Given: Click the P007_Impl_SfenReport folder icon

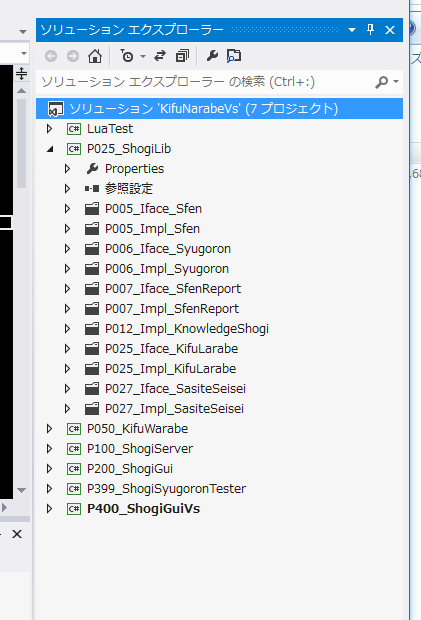Looking at the screenshot, I should [92, 309].
